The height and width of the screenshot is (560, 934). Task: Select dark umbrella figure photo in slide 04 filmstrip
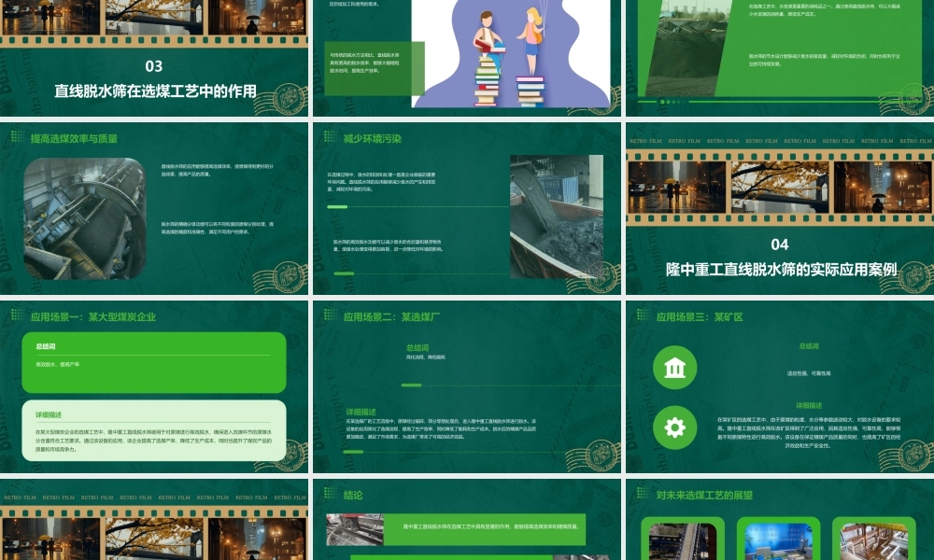coord(883,187)
